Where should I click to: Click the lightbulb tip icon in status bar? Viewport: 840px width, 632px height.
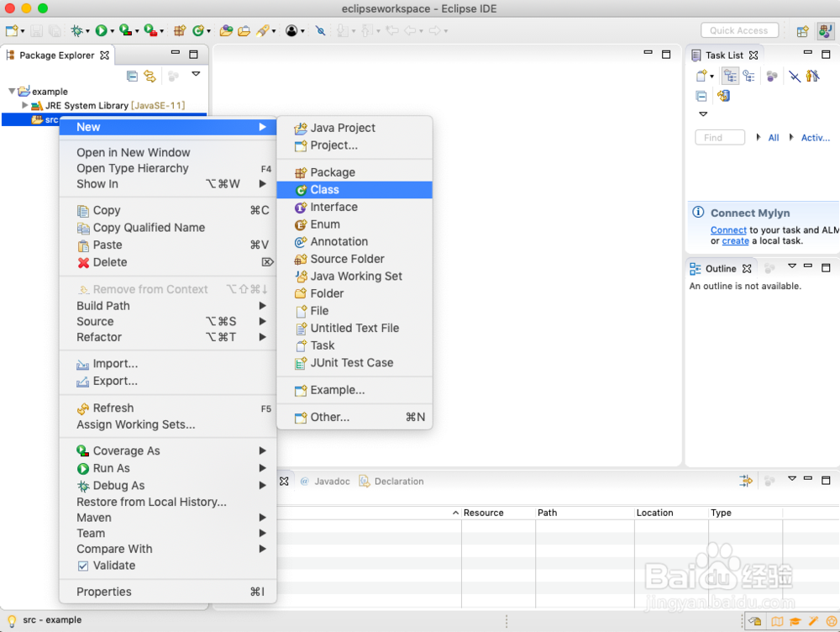coord(11,620)
